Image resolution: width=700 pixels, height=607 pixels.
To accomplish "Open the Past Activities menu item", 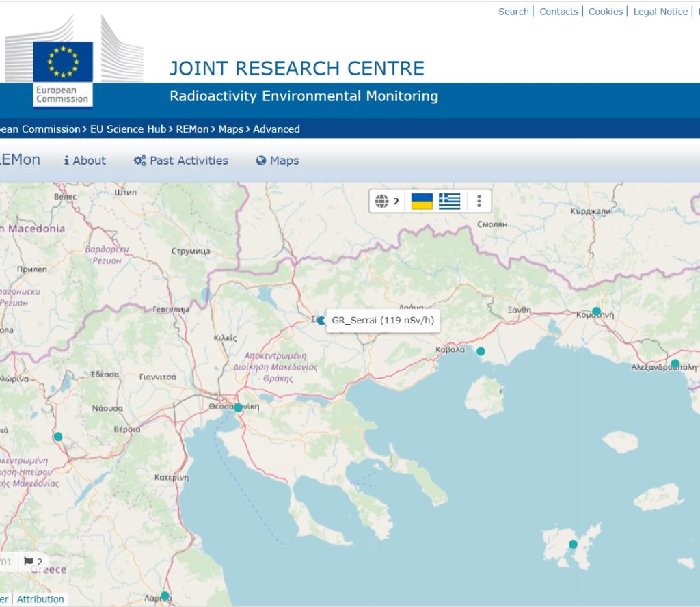I will pos(180,161).
